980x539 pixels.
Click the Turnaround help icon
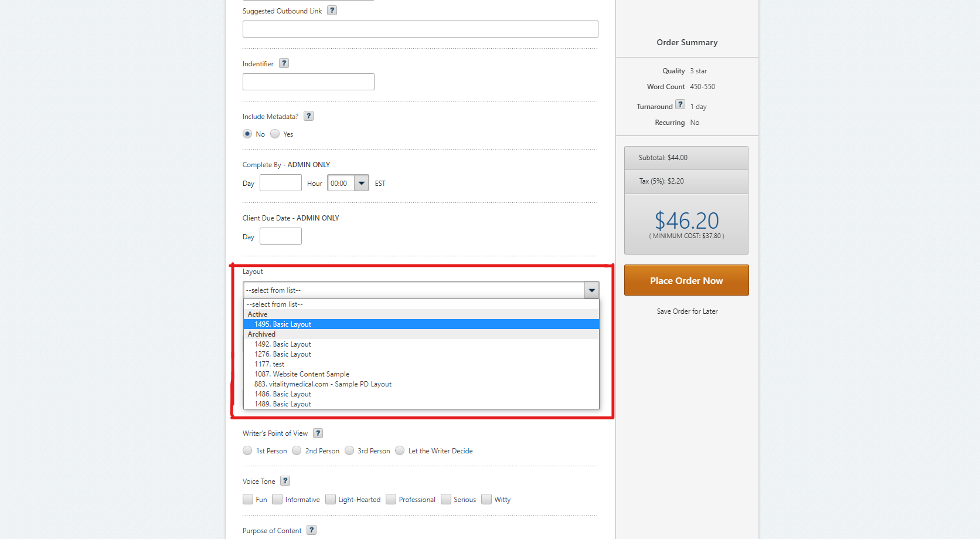click(x=680, y=104)
